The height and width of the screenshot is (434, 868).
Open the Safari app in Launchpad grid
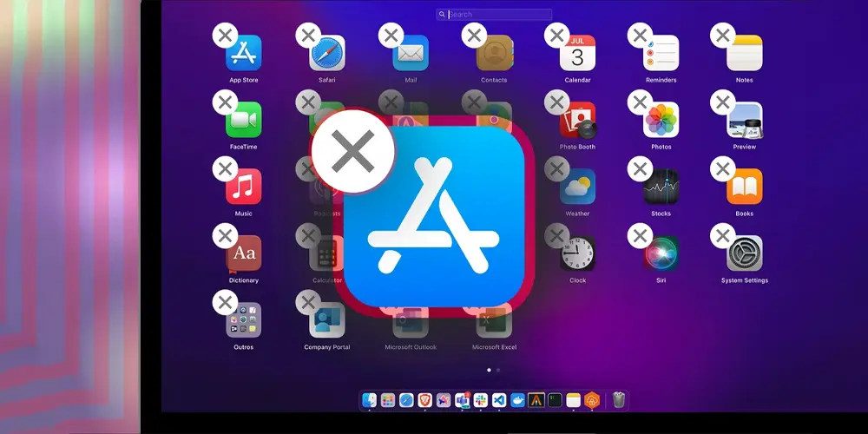click(327, 53)
